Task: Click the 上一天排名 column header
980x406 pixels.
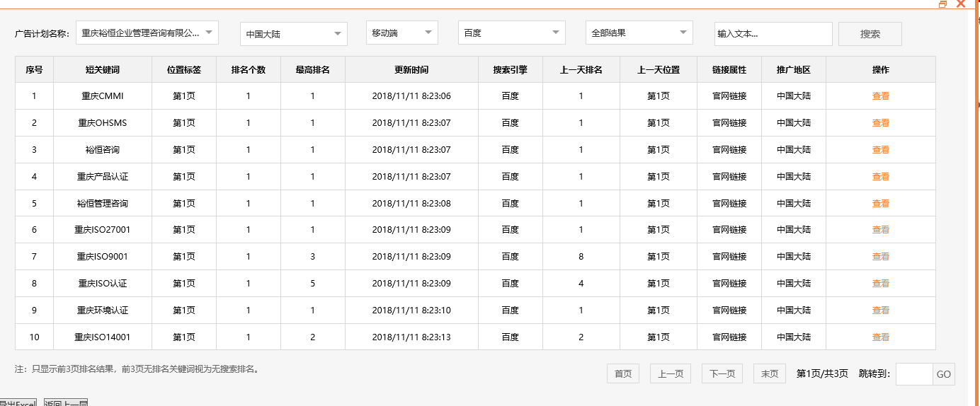Action: (x=581, y=70)
